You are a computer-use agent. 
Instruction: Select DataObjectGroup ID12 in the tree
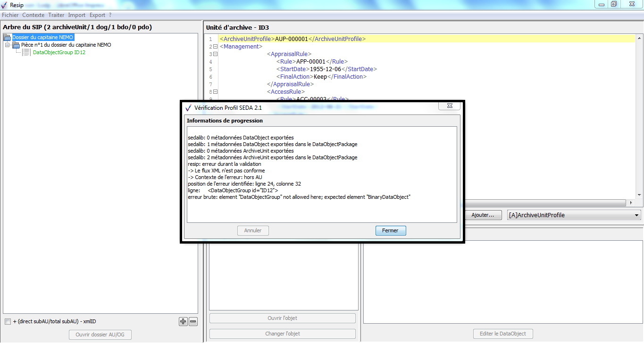59,52
